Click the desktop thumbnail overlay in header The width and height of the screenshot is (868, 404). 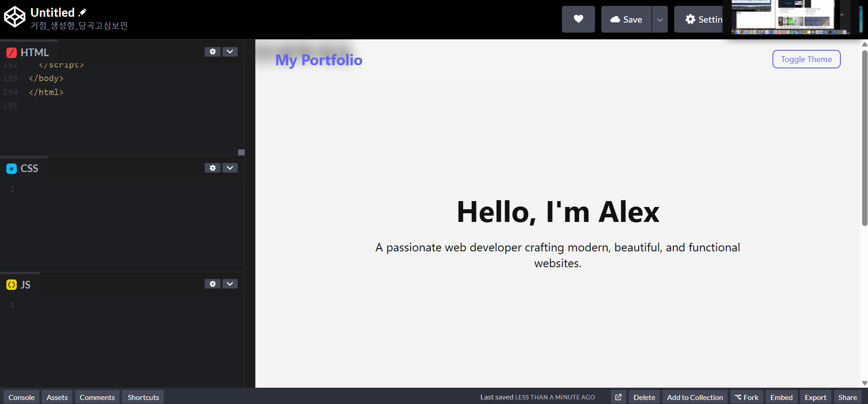(x=791, y=17)
